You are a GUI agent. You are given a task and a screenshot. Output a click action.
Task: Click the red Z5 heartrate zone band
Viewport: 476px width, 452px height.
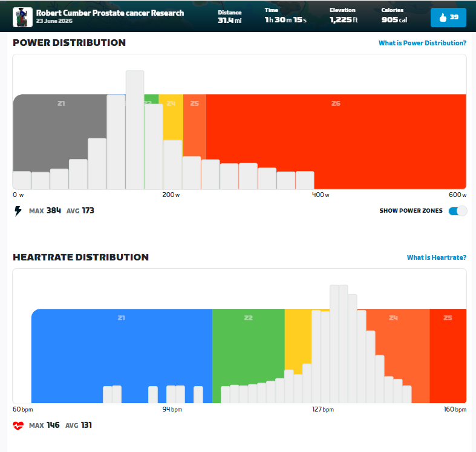(448, 356)
